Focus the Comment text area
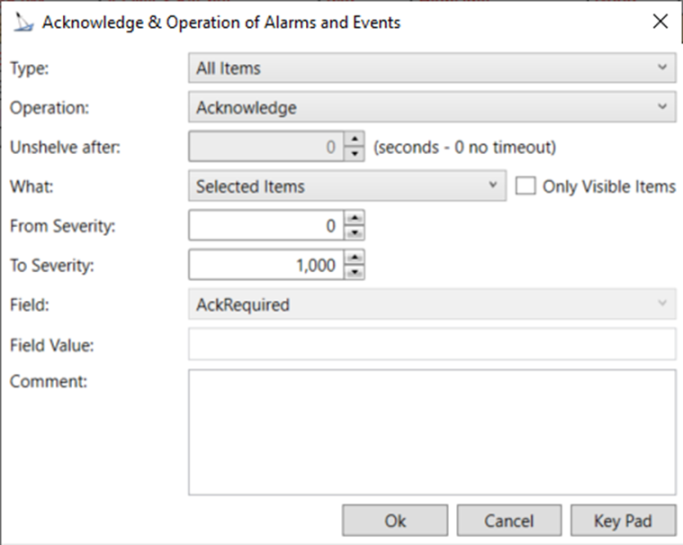Image resolution: width=683 pixels, height=545 pixels. point(431,431)
